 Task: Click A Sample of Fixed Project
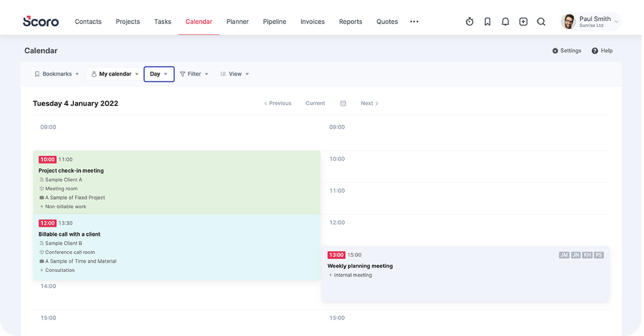pyautogui.click(x=75, y=198)
